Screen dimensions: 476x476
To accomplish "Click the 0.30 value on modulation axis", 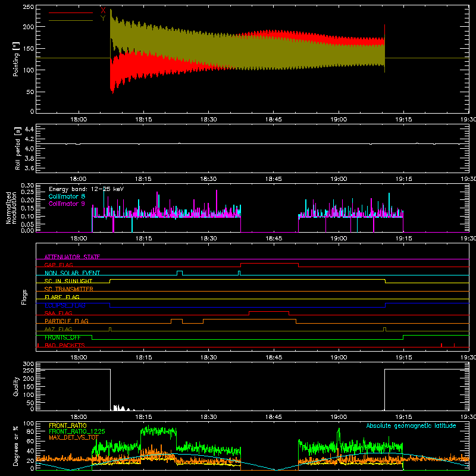I will tap(27, 186).
